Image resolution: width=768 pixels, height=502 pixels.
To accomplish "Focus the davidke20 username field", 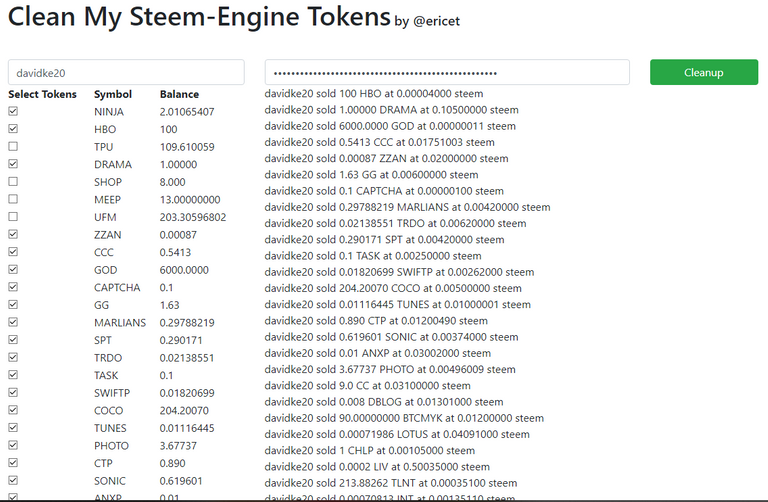I will point(126,72).
